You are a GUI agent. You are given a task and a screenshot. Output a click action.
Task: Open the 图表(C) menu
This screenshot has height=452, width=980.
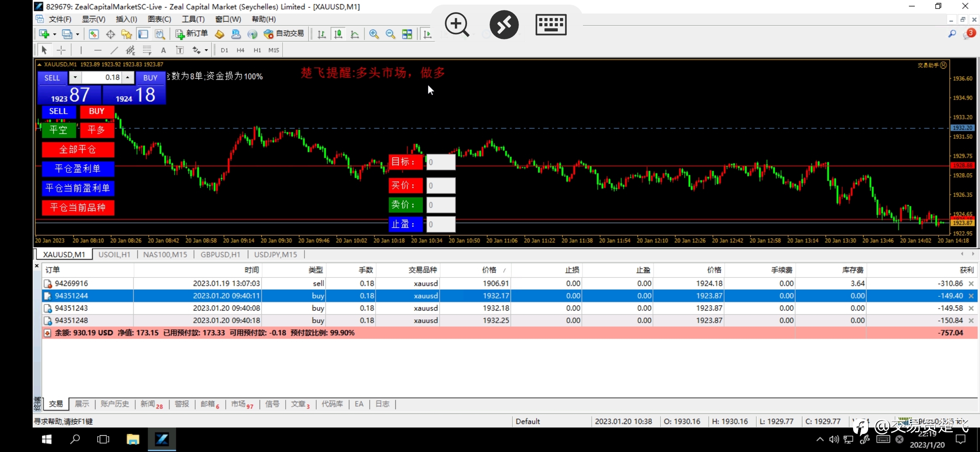(159, 19)
